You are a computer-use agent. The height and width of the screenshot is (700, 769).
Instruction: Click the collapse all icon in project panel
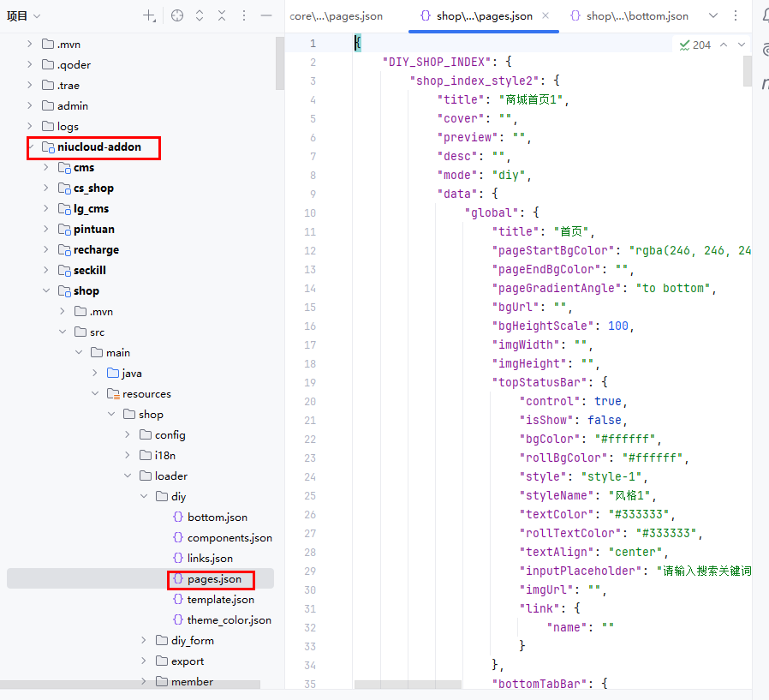pos(222,15)
